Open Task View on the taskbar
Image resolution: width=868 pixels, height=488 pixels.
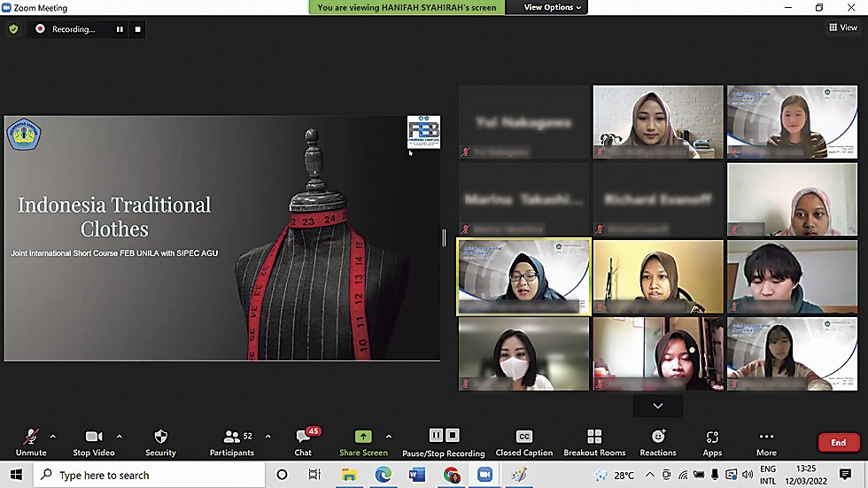[314, 475]
